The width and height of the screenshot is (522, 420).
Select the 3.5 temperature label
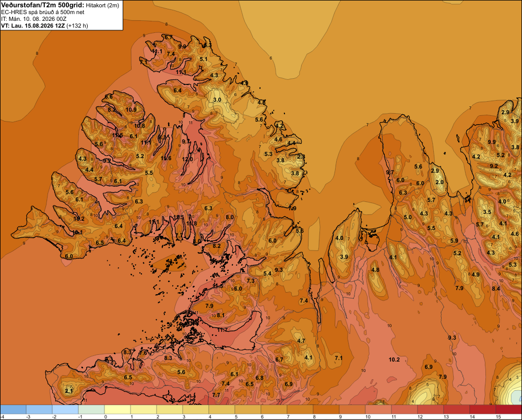coord(487,212)
